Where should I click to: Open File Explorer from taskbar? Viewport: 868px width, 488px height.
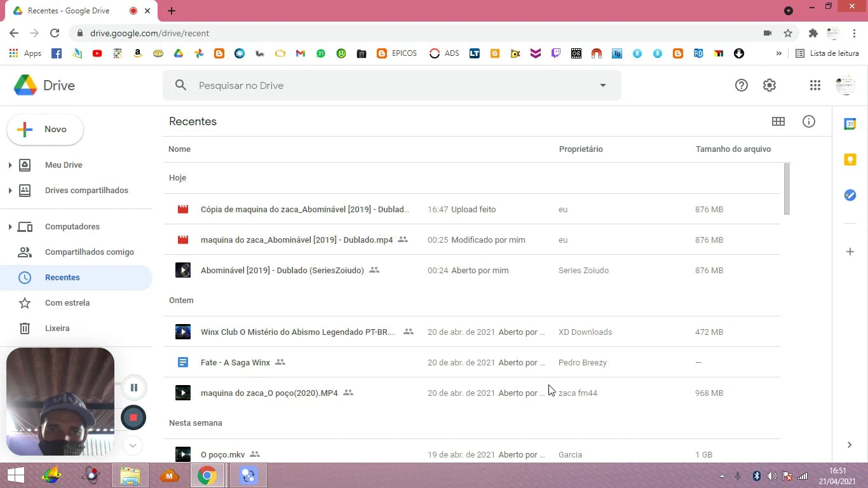tap(130, 475)
